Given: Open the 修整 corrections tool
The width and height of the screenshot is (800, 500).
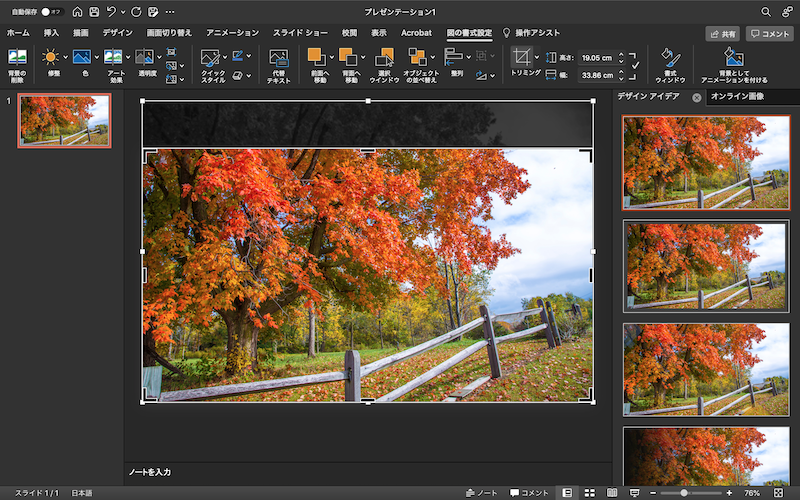Looking at the screenshot, I should click(50, 58).
